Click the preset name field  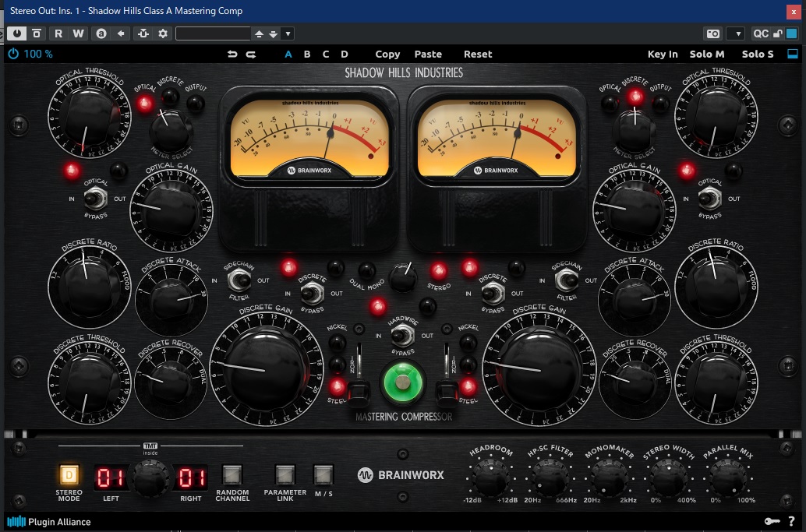point(213,34)
